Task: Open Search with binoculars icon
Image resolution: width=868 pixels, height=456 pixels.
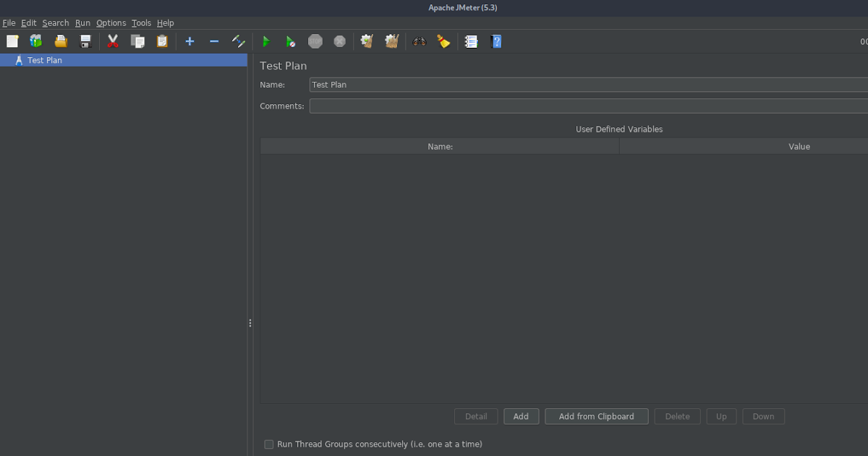Action: coord(420,41)
